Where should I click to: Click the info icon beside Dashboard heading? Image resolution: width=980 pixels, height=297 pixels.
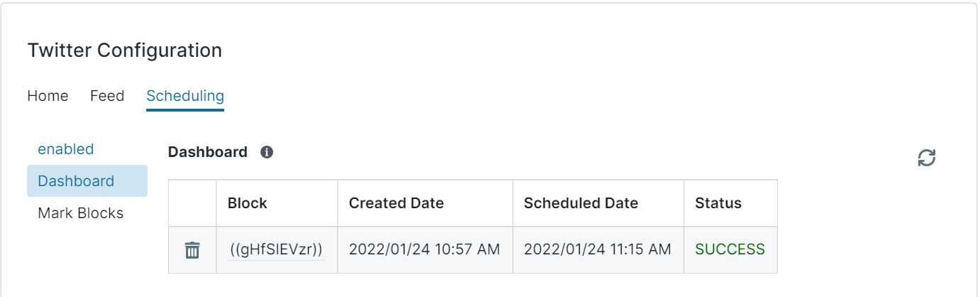(267, 152)
